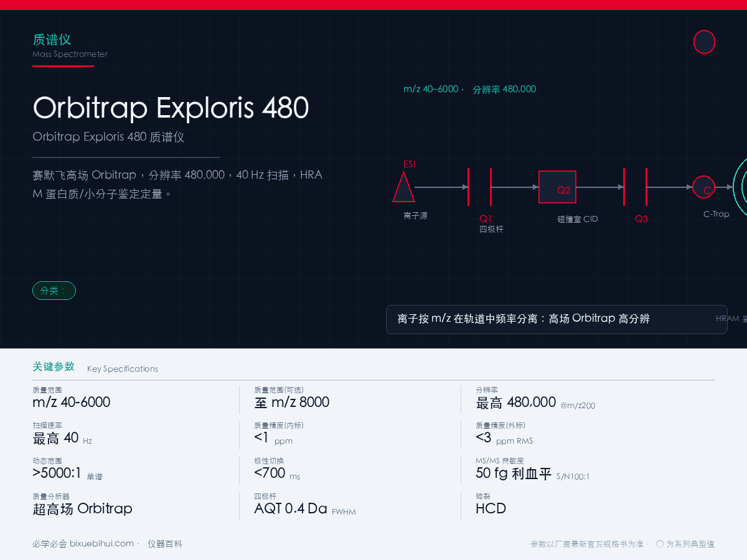Open the 仪器百科 footer link
This screenshot has height=560, width=747.
165,544
